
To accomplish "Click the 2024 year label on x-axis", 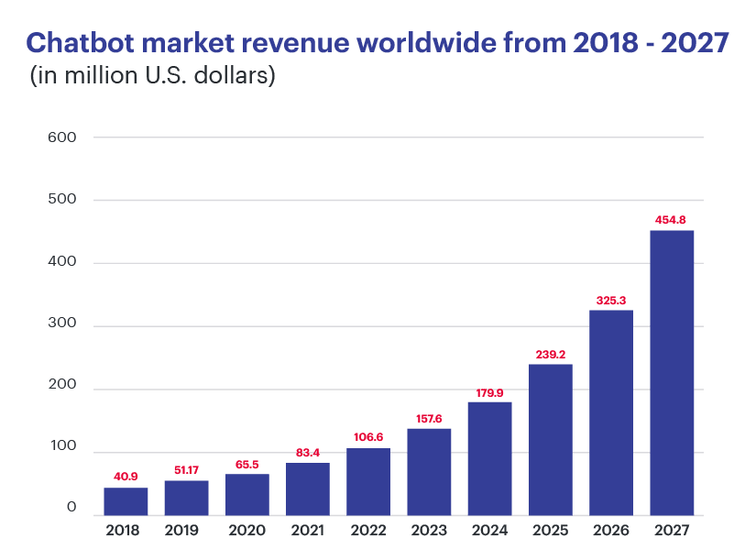I will (490, 530).
